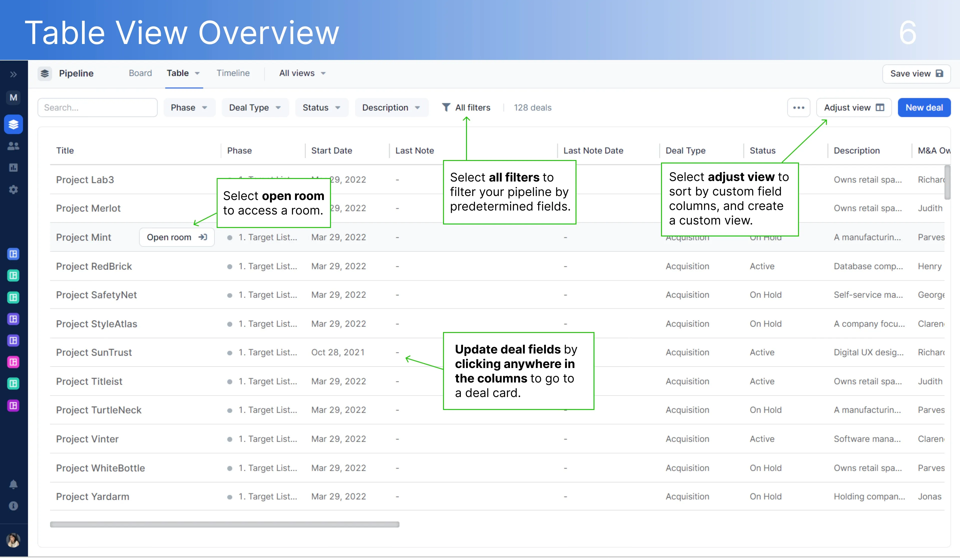Expand the Deal Type filter dropdown

255,108
